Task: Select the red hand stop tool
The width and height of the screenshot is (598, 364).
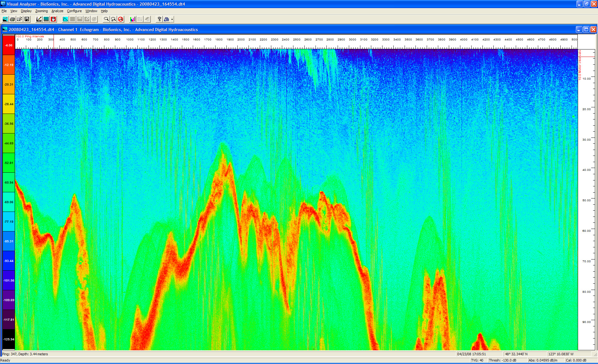Action: tap(53, 19)
